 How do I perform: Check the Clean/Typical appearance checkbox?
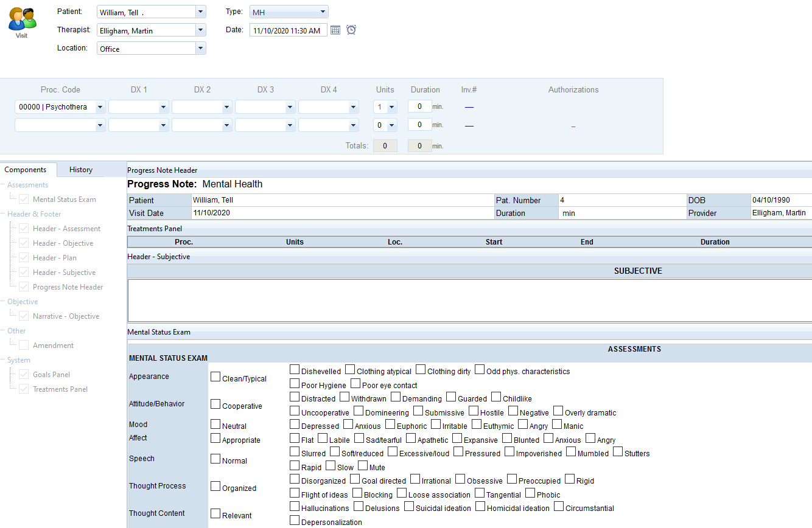(x=215, y=377)
